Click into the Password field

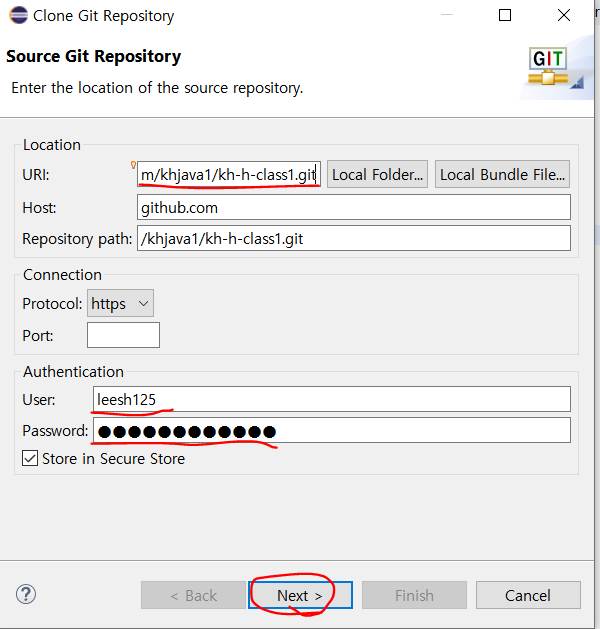(x=332, y=430)
